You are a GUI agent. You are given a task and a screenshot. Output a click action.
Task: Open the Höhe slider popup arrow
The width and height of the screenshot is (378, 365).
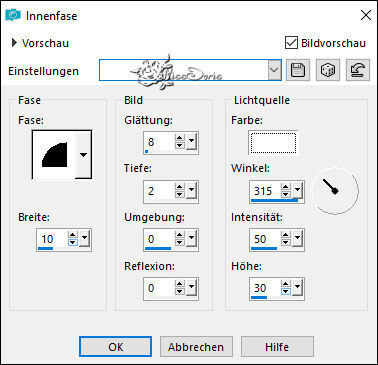click(x=297, y=288)
